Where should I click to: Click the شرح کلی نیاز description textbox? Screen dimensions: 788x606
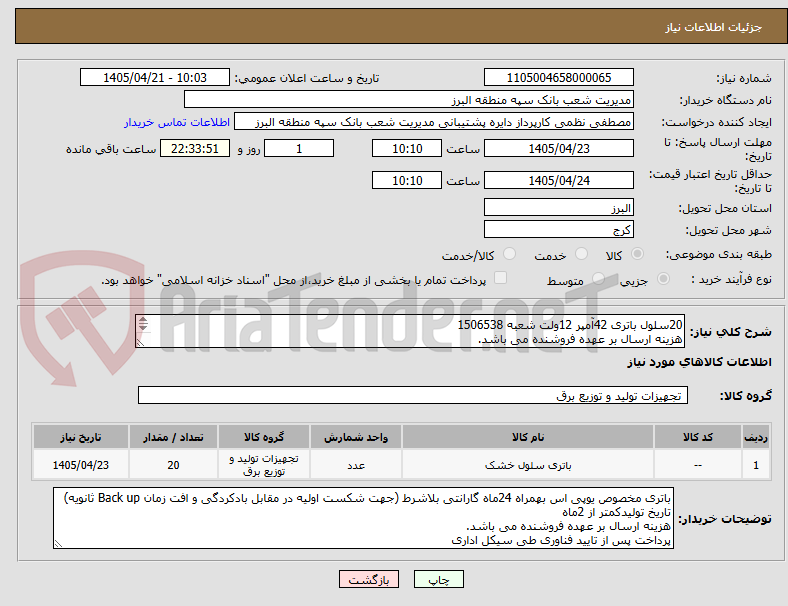(x=410, y=332)
